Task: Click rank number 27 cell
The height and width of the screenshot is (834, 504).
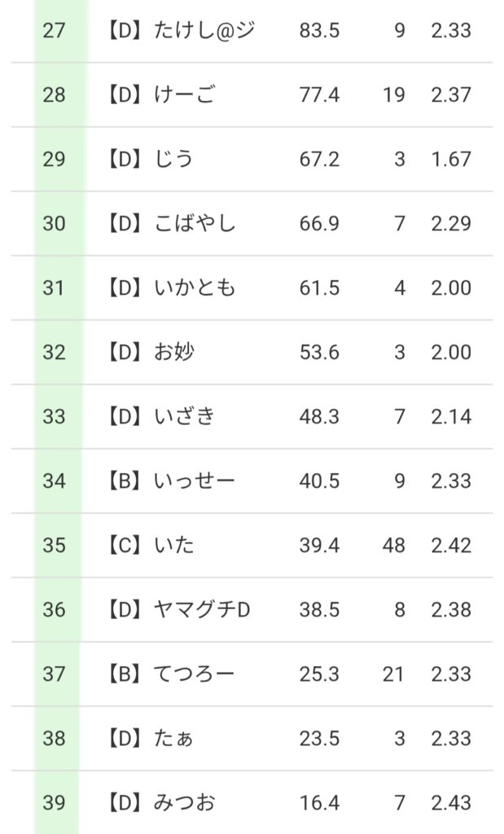Action: click(x=55, y=31)
